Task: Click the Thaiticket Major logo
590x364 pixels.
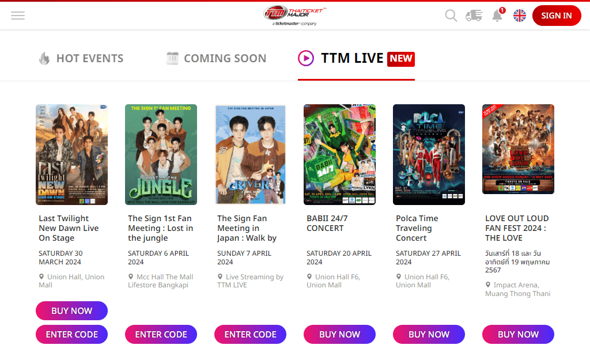Action: (294, 16)
